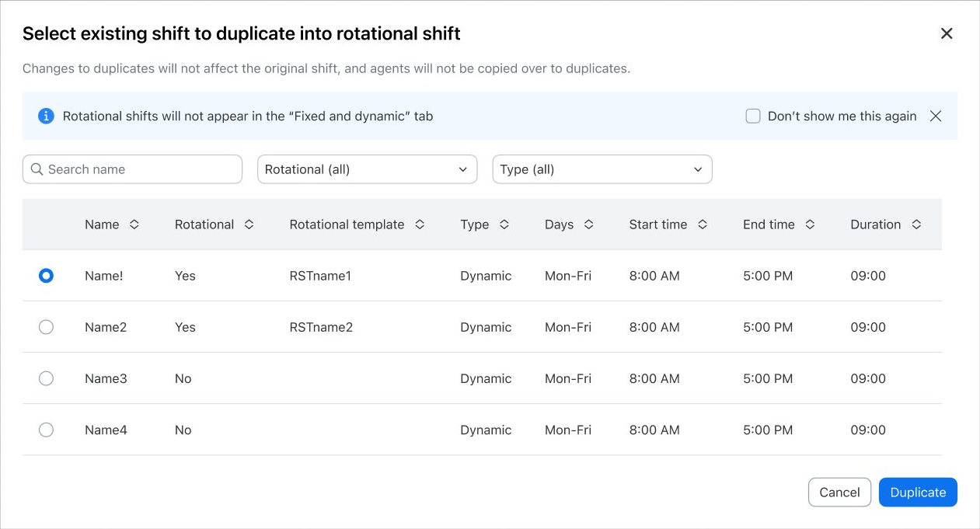
Task: Sort by Duration column arrows
Action: click(916, 224)
